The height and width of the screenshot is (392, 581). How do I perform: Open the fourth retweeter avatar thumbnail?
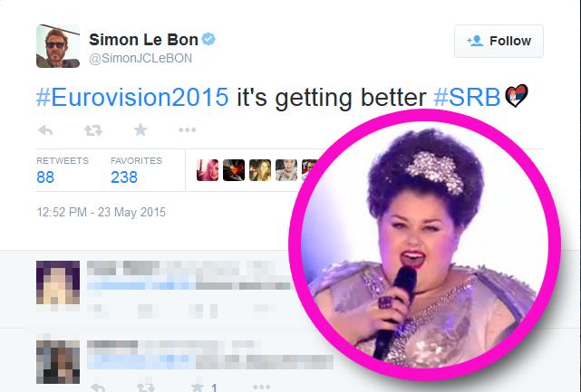click(286, 170)
